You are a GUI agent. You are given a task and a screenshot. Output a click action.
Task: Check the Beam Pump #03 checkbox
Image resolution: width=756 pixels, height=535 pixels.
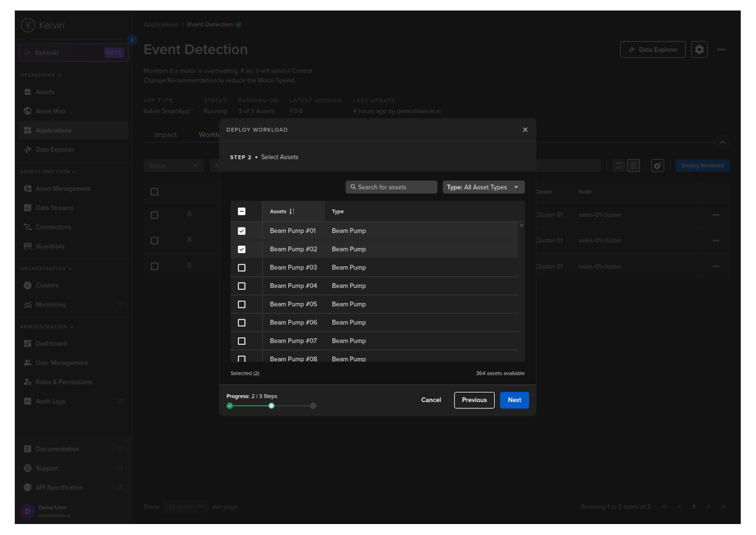[241, 268]
